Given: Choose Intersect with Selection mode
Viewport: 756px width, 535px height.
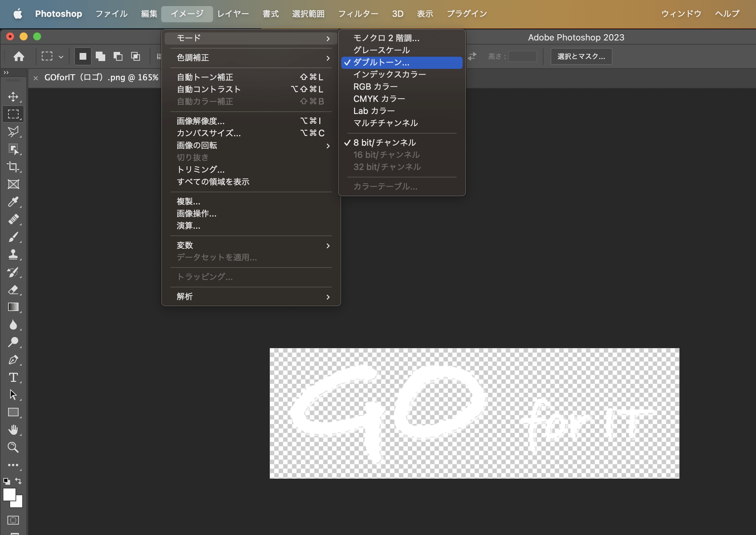Looking at the screenshot, I should tap(135, 56).
